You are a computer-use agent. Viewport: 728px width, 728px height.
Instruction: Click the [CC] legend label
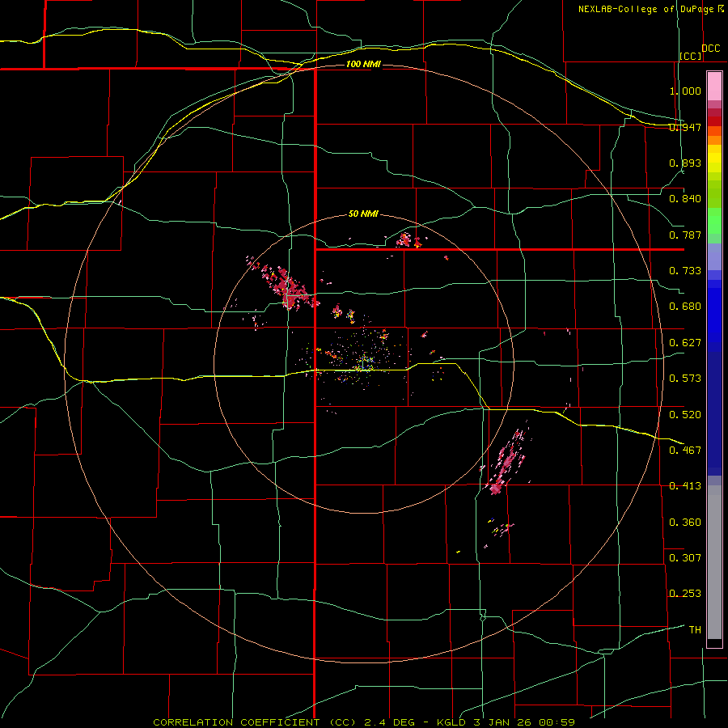pos(691,56)
